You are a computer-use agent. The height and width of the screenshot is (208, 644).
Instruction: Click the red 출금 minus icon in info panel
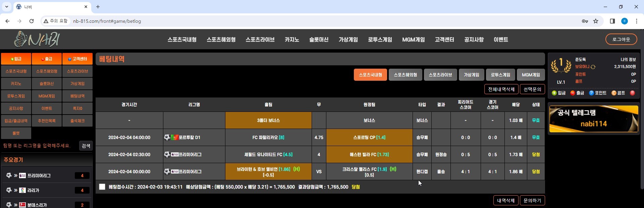pos(573,93)
